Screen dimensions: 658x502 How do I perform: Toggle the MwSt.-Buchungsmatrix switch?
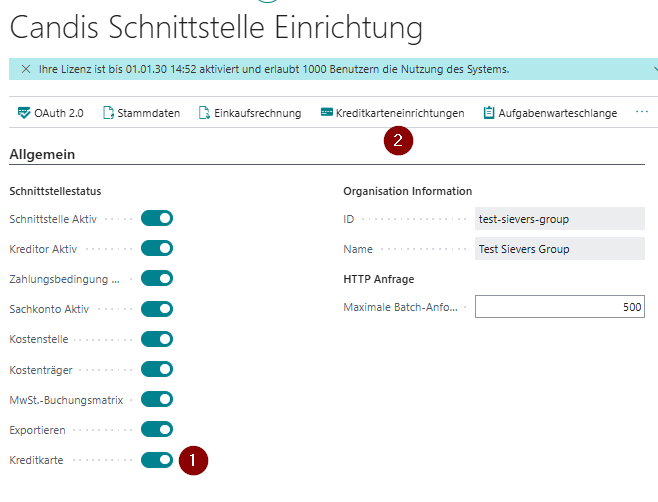click(157, 400)
